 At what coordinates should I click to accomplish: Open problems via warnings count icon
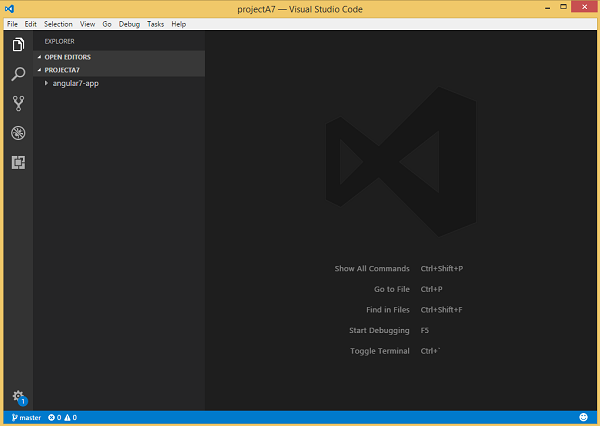point(70,418)
